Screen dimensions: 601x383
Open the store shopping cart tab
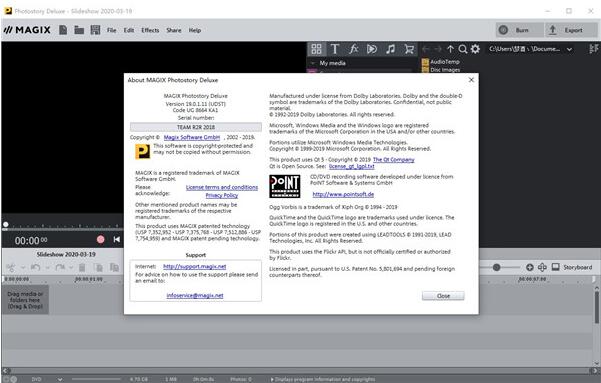[x=409, y=49]
